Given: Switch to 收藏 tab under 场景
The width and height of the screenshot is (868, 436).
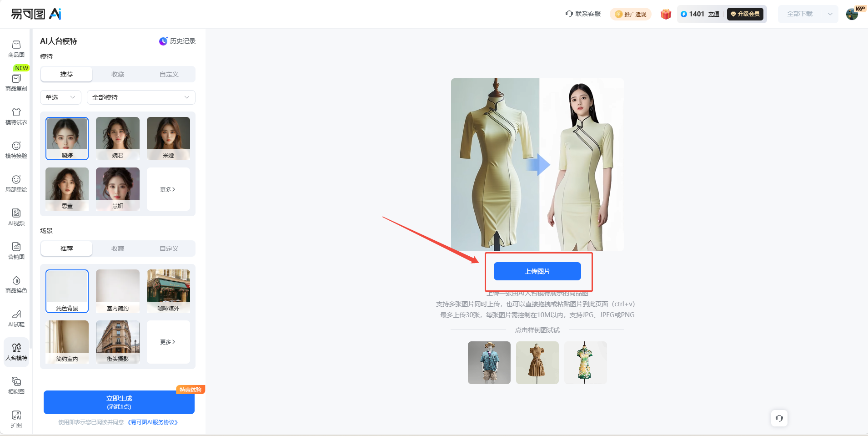Looking at the screenshot, I should tap(118, 248).
